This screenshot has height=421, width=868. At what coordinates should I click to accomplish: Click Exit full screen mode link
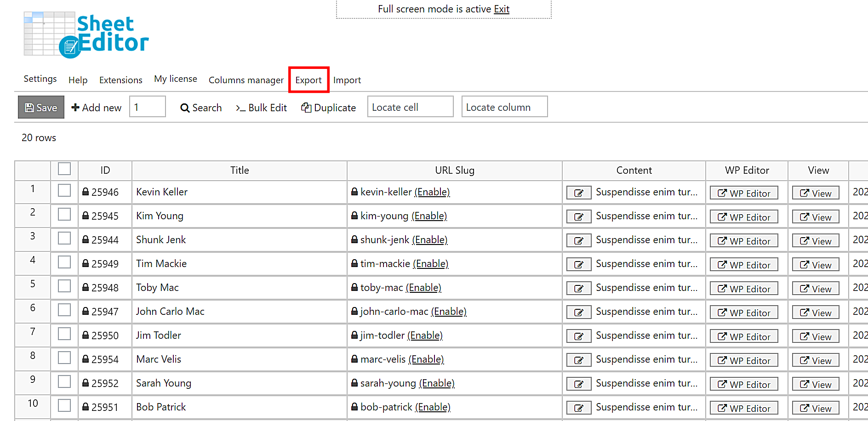tap(501, 9)
